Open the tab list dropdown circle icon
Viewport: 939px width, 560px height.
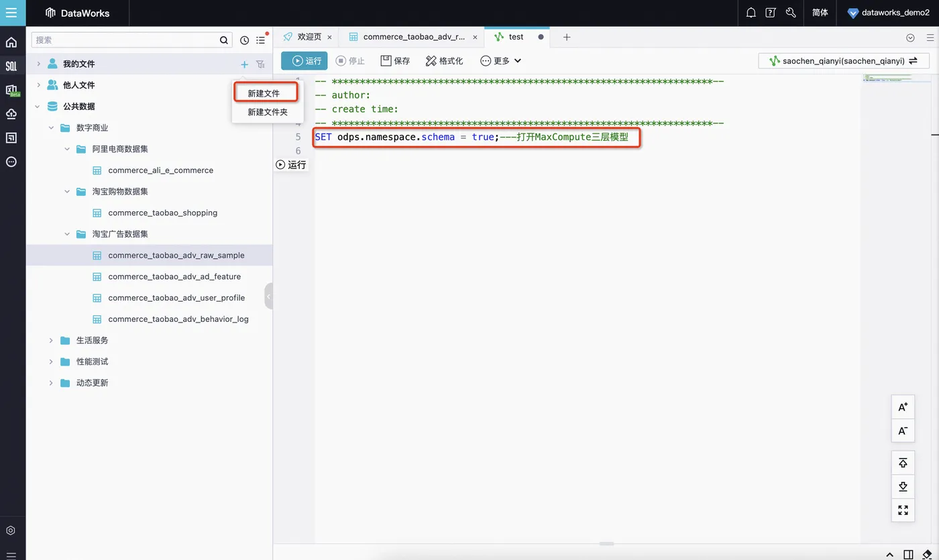[910, 38]
